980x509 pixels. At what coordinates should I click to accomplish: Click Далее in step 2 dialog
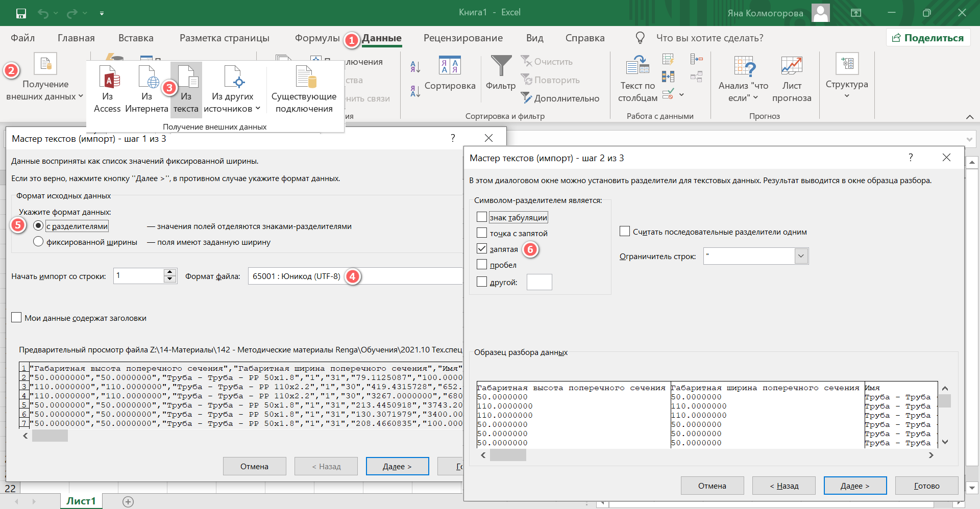[855, 486]
